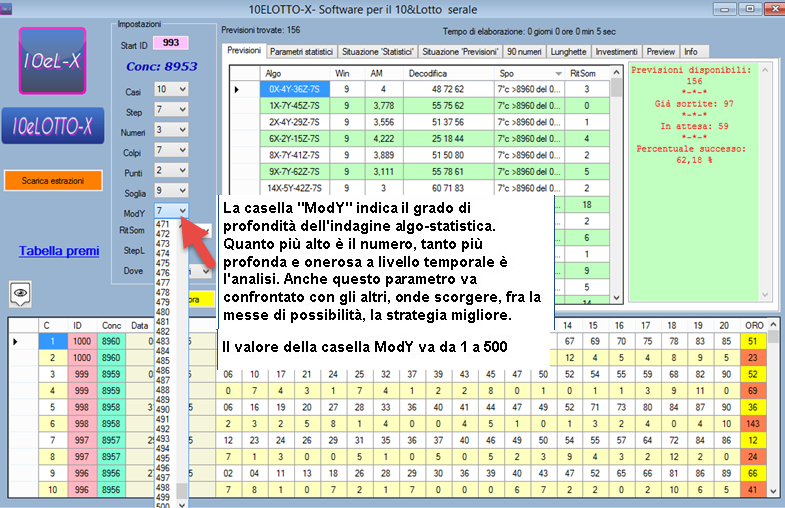
Task: Maximize the 10ELOTTO-X window
Action: (x=750, y=9)
